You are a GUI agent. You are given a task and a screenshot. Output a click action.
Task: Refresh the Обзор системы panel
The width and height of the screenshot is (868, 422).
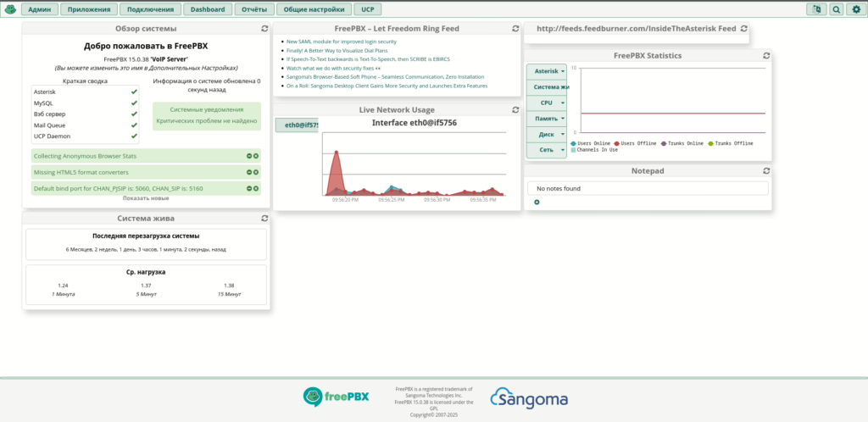pos(264,28)
